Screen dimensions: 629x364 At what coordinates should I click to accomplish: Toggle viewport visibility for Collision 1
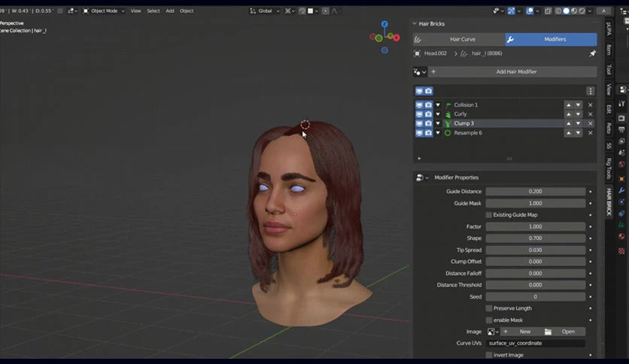coord(419,105)
